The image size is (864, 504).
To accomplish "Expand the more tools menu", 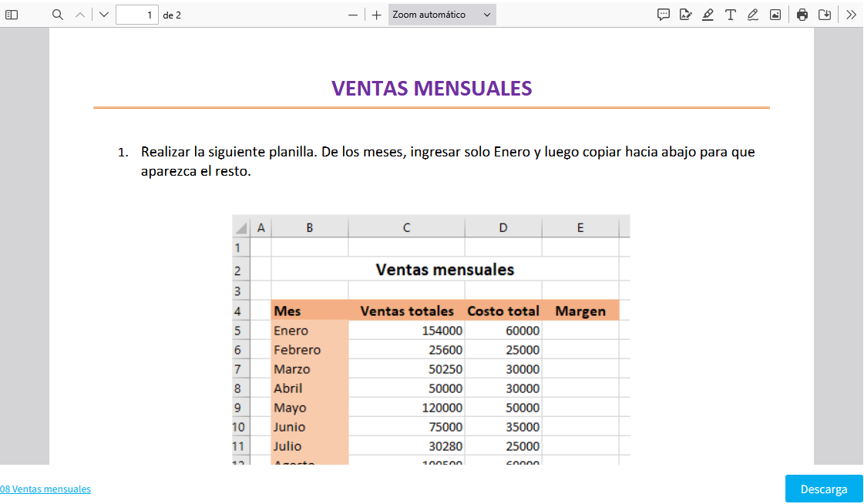I will click(851, 15).
